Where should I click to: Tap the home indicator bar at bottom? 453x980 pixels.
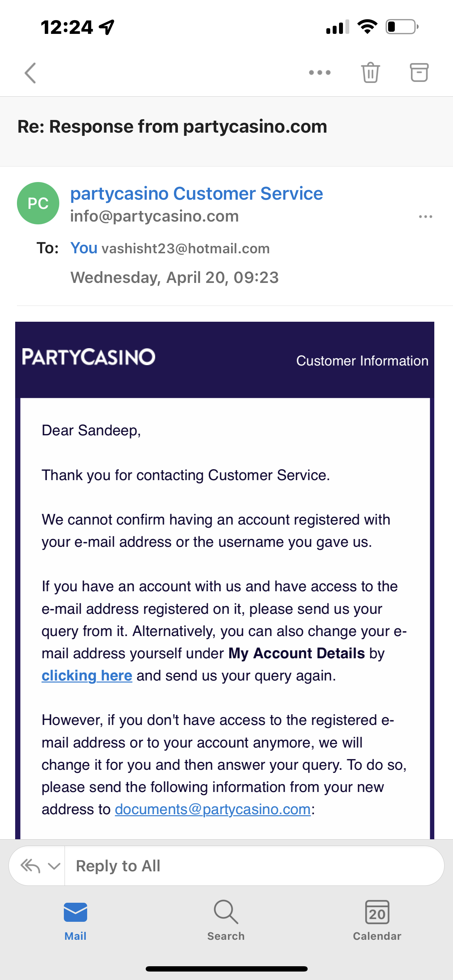click(x=226, y=969)
